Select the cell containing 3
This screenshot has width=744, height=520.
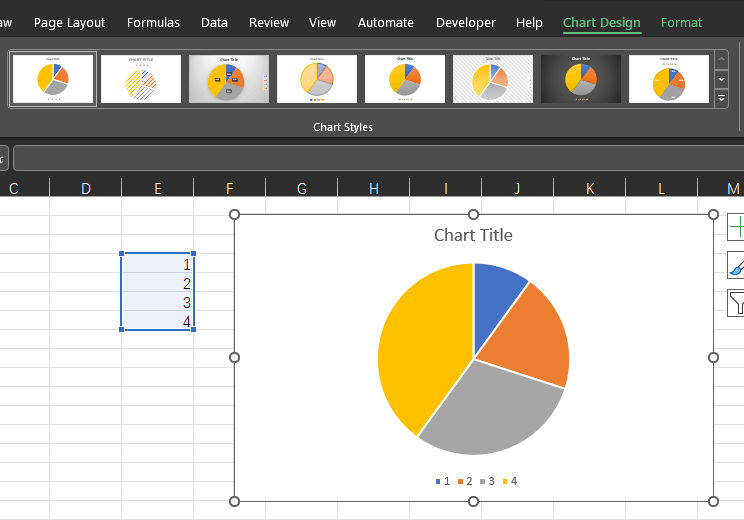click(158, 302)
